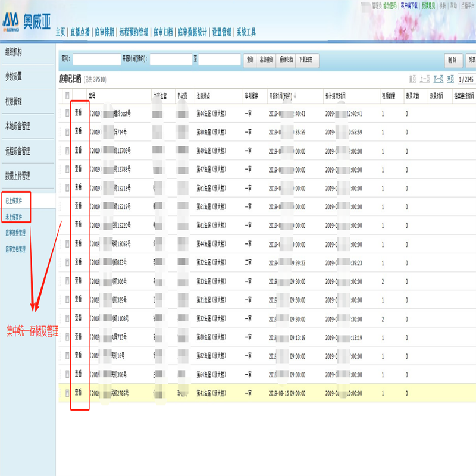Switch to the 庭审归档 menu
This screenshot has width=476, height=476.
[163, 32]
